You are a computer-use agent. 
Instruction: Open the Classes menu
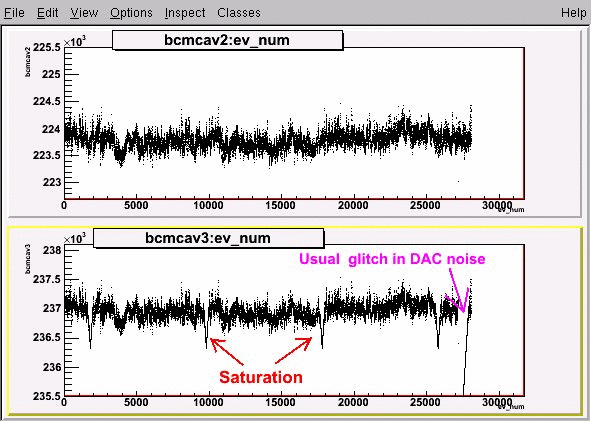(239, 13)
